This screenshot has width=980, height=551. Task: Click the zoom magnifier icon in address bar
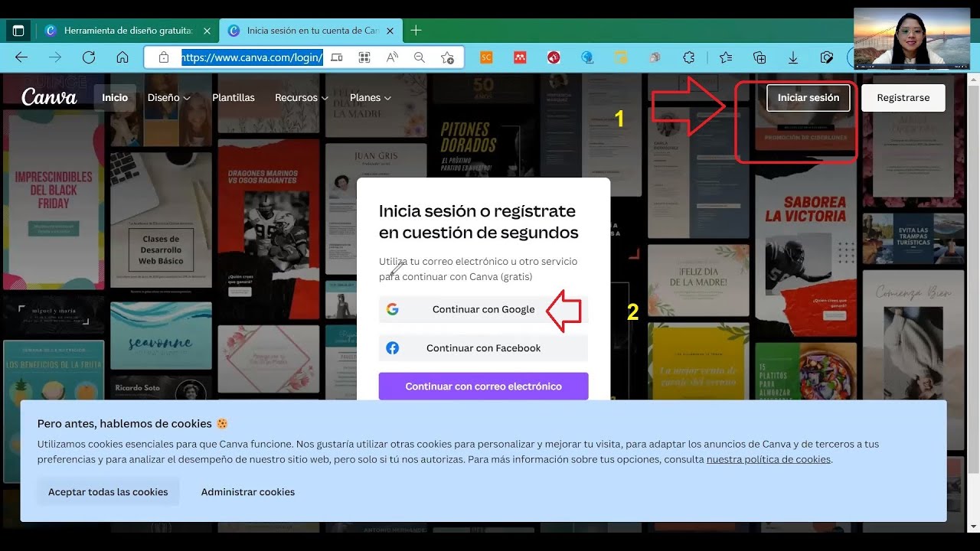[420, 57]
